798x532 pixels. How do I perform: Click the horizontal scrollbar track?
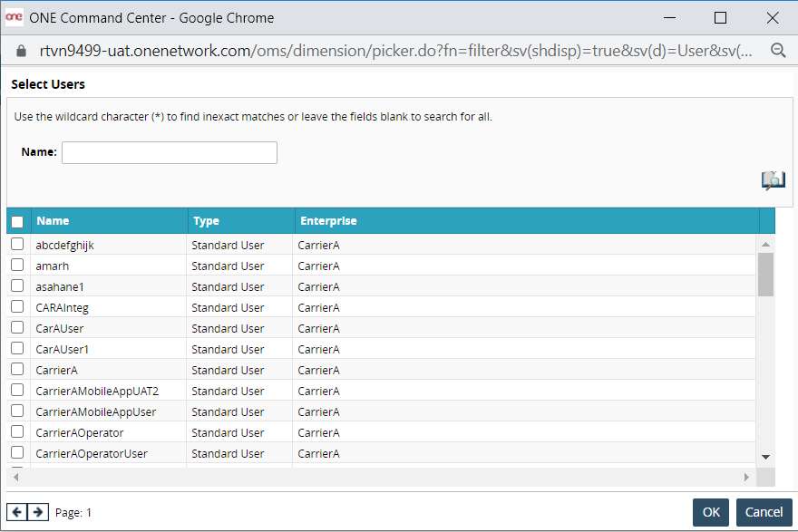381,477
